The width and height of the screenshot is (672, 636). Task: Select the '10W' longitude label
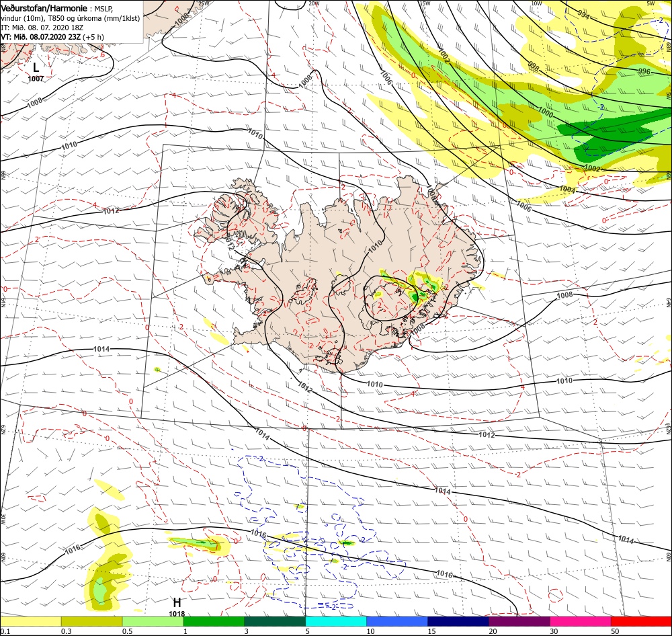pos(536,3)
